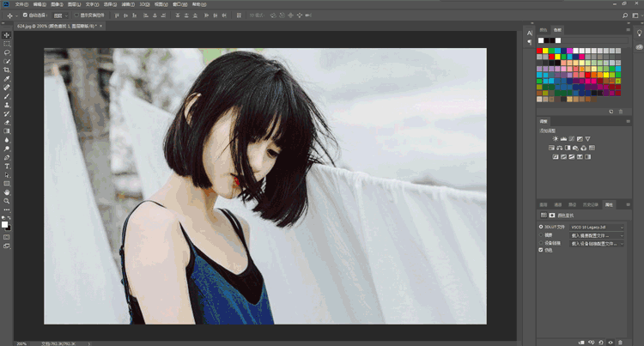Toggle the 仿色 dither checkbox
Screen dimensions: 644x346
(x=541, y=250)
